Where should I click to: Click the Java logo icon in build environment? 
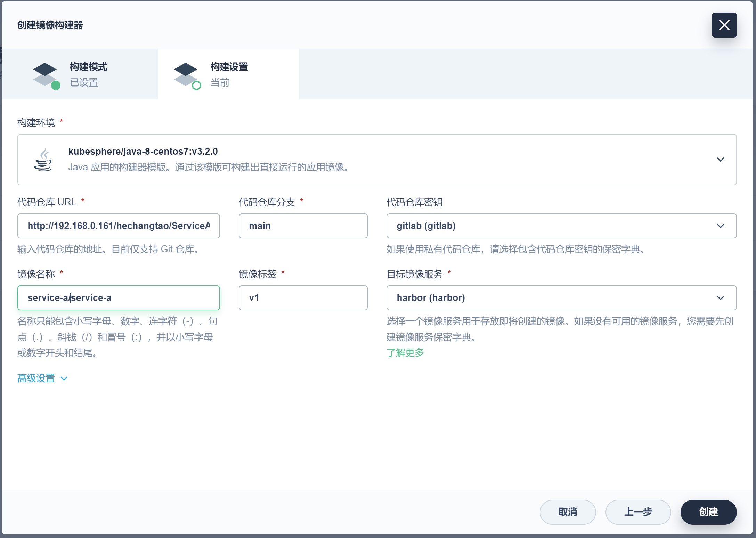(x=43, y=160)
